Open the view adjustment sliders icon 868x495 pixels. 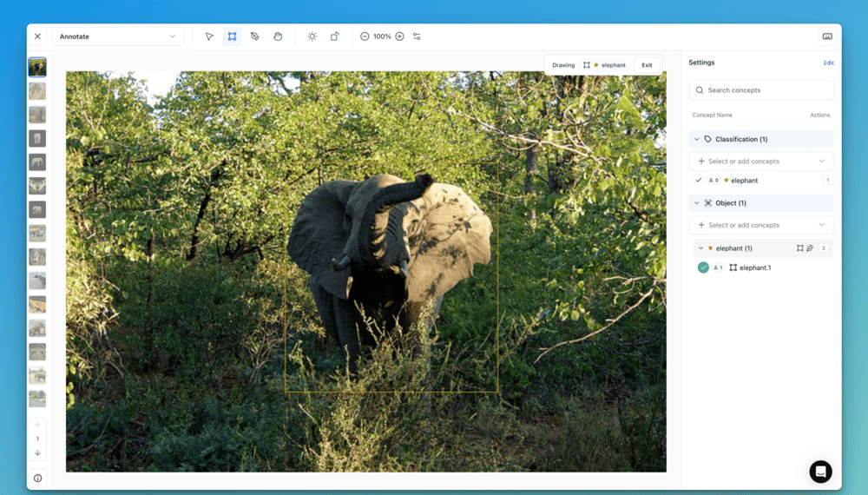[x=417, y=36]
